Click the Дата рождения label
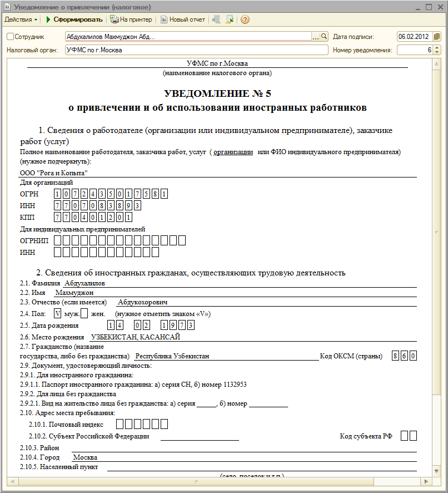This screenshot has height=493, width=448. coord(49,326)
